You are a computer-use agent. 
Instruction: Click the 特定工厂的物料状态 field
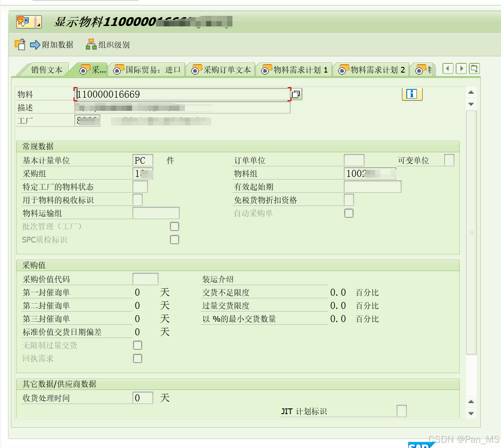[x=140, y=187]
